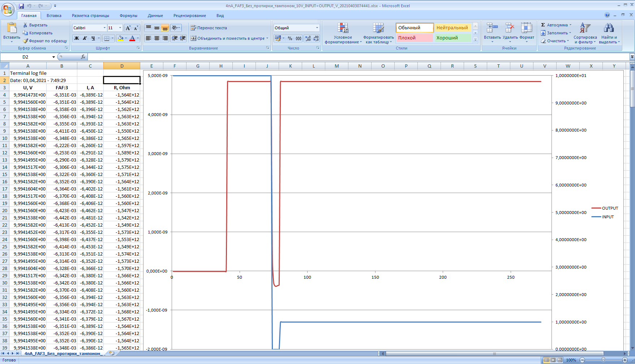Image resolution: width=635 pixels, height=364 pixels.
Task: Activate Format Painter (Формат по образцу)
Action: point(45,41)
